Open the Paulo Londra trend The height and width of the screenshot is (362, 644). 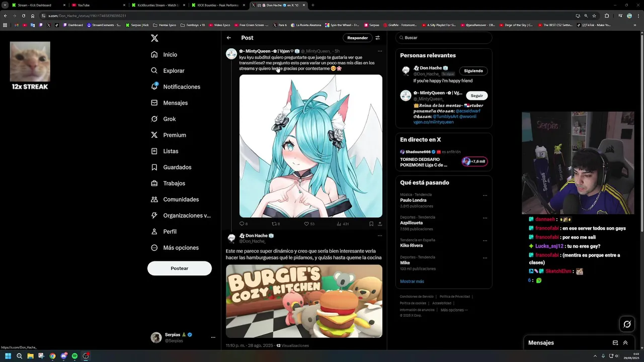413,200
